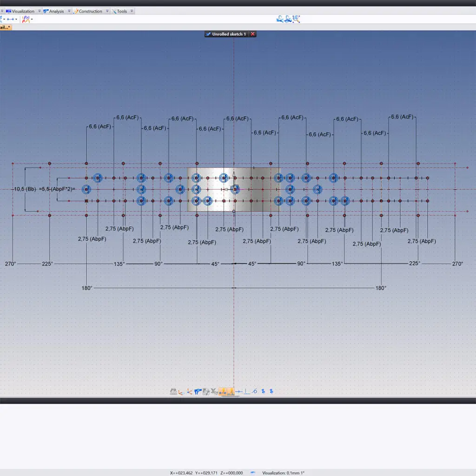Click the zoom window magnifier icon
Screen dimensions: 476x476
[296, 20]
